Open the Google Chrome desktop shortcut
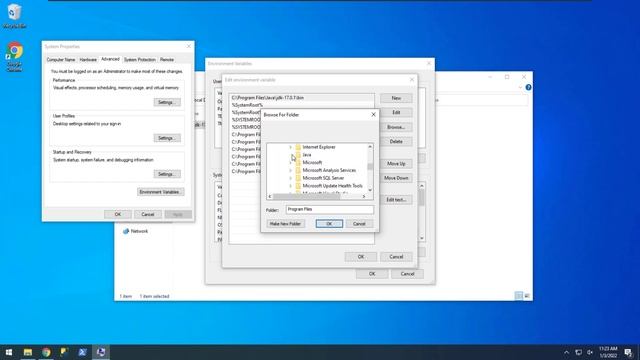This screenshot has height=360, width=640. click(x=14, y=56)
